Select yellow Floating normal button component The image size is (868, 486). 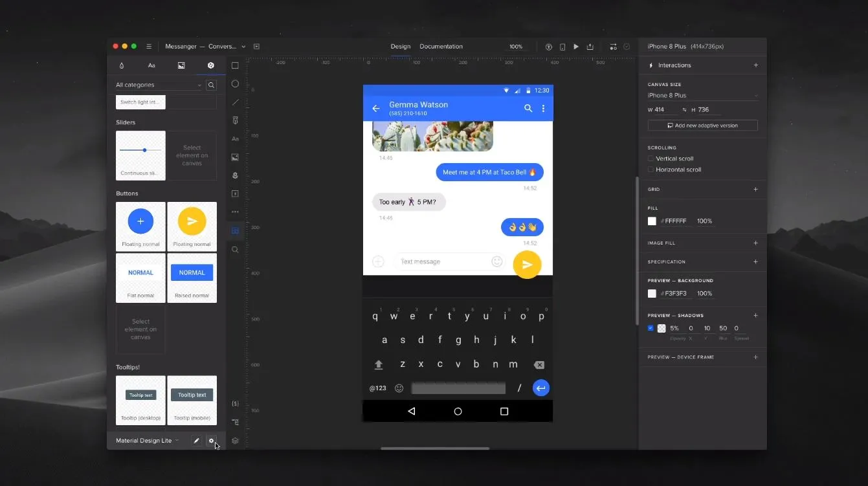pyautogui.click(x=192, y=226)
